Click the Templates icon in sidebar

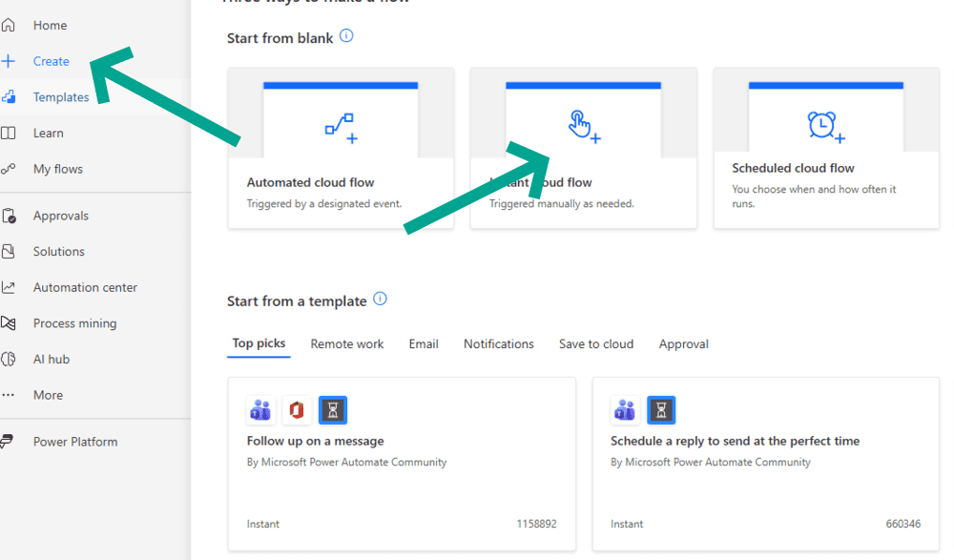[x=8, y=96]
